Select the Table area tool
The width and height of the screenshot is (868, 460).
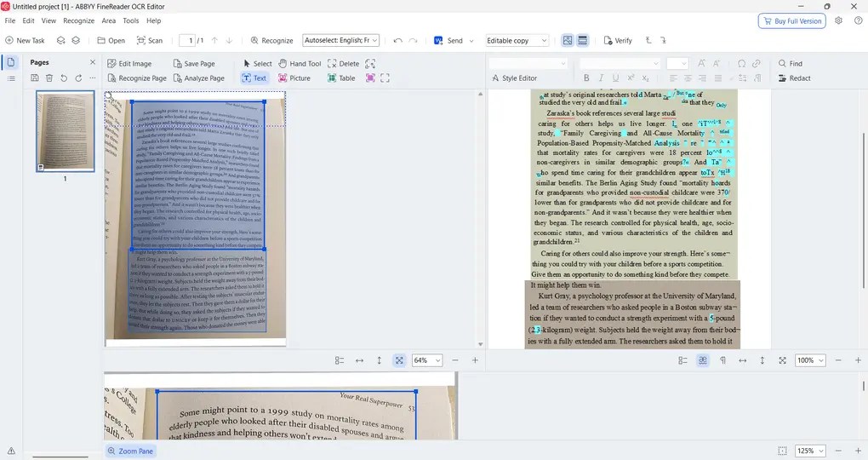click(341, 78)
